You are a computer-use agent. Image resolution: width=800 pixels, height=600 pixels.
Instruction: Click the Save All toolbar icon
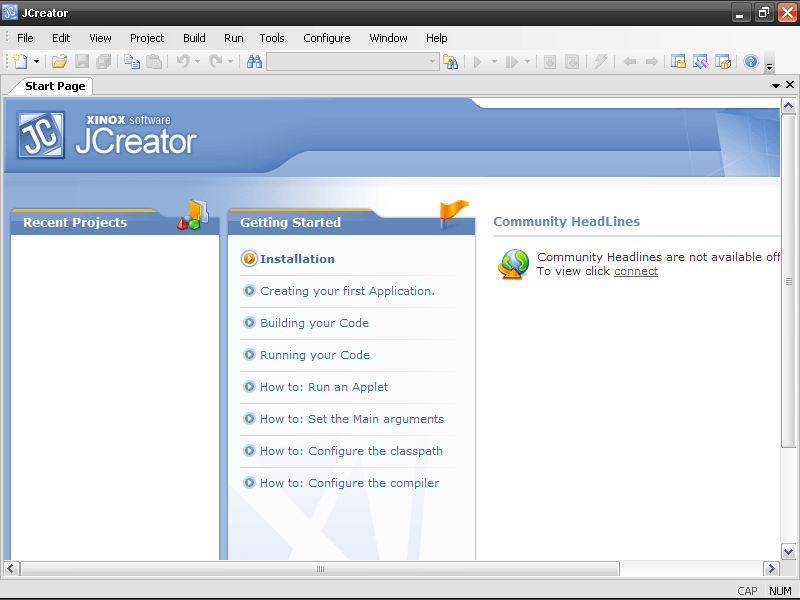(x=104, y=62)
